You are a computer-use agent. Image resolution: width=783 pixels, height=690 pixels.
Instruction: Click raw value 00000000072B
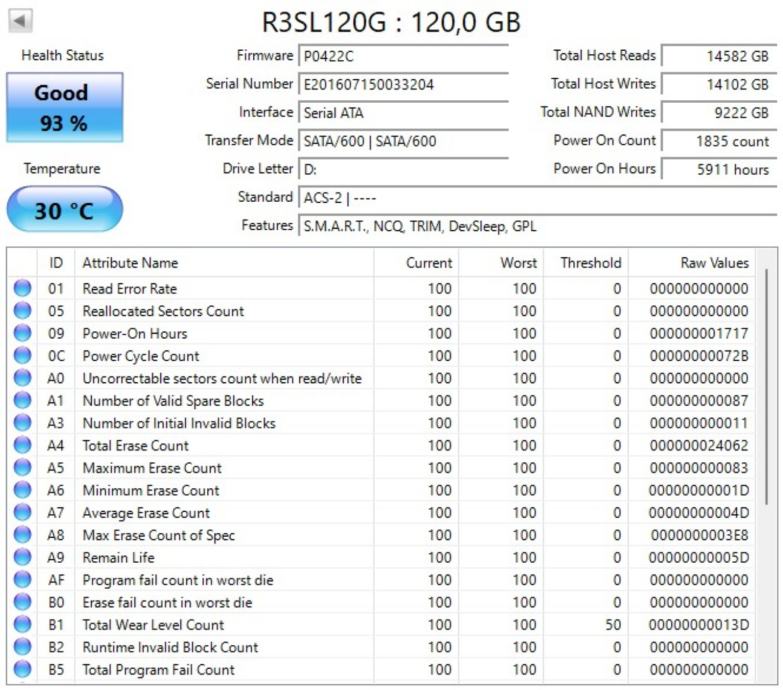pos(699,356)
